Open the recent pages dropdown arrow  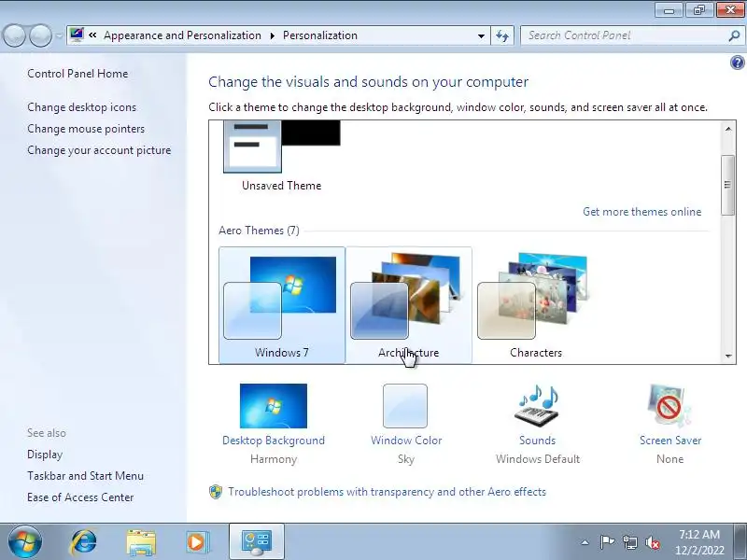pyautogui.click(x=59, y=36)
